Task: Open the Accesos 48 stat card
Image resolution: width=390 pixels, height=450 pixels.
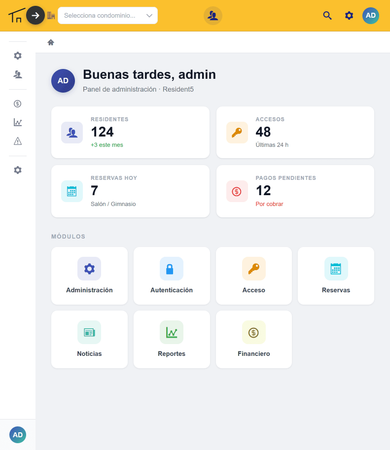Action: coord(295,132)
